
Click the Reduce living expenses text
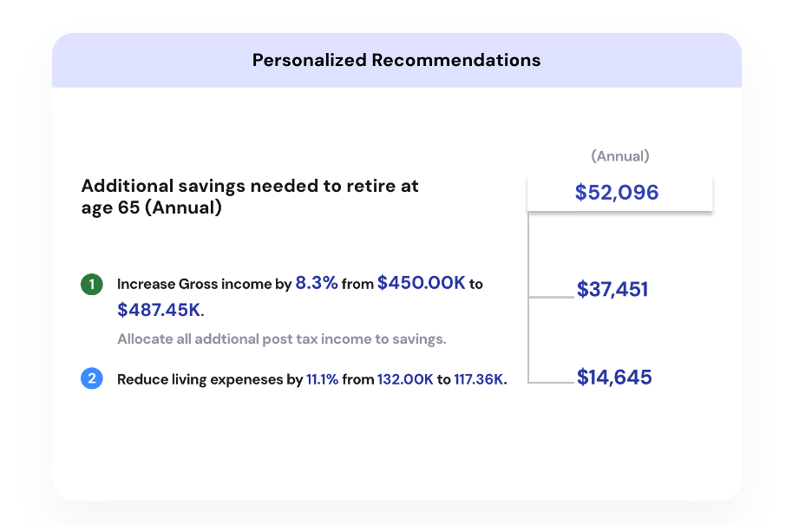(209, 380)
